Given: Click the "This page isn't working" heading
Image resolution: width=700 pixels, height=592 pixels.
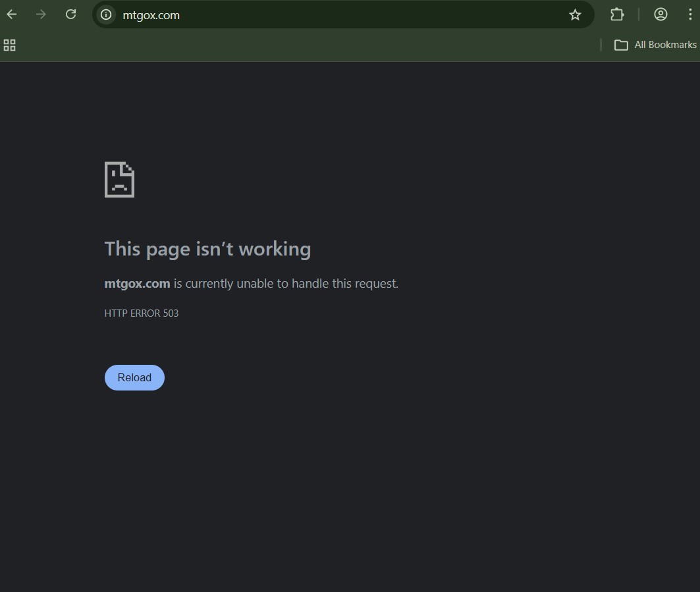Looking at the screenshot, I should coord(207,249).
